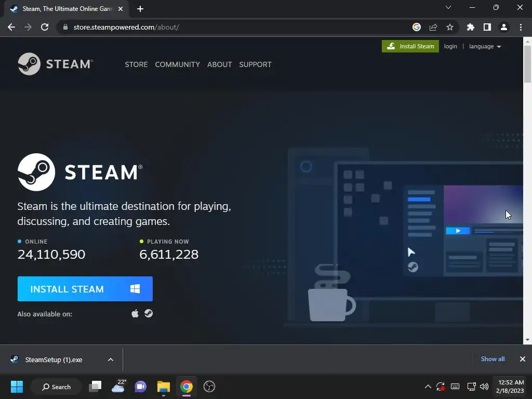Click the taskbar Search box
The width and height of the screenshot is (532, 399).
tap(56, 387)
